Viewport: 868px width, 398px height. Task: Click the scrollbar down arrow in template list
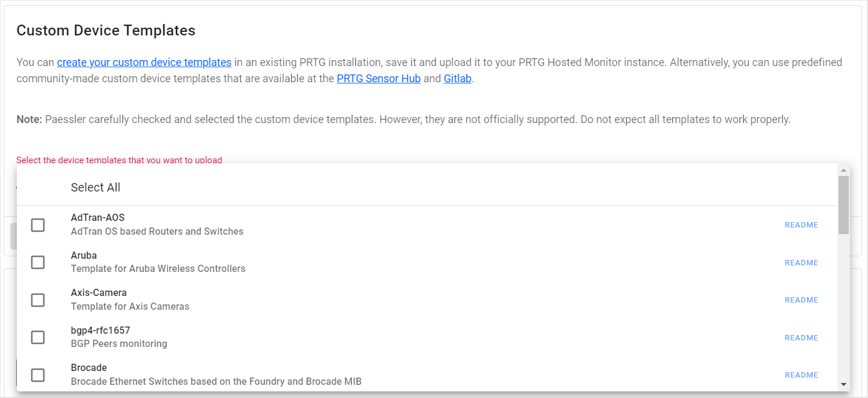tap(843, 384)
